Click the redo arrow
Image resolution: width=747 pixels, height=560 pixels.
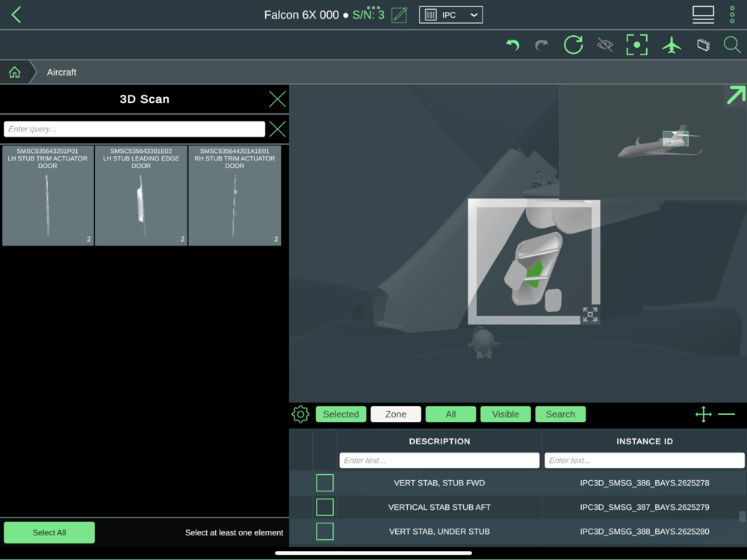(542, 46)
